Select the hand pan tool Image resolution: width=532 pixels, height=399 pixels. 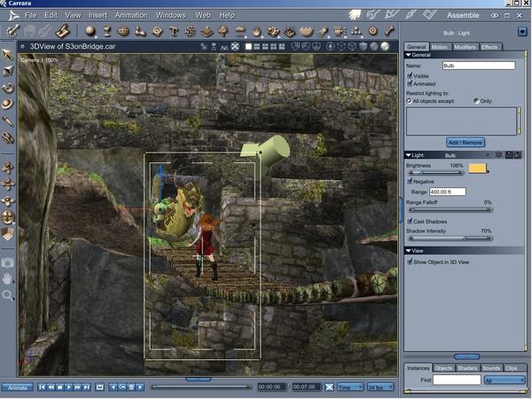pyautogui.click(x=7, y=279)
